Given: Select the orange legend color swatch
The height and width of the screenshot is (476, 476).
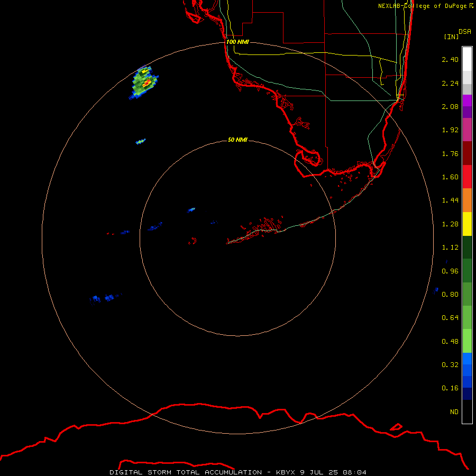Looking at the screenshot, I should (467, 200).
